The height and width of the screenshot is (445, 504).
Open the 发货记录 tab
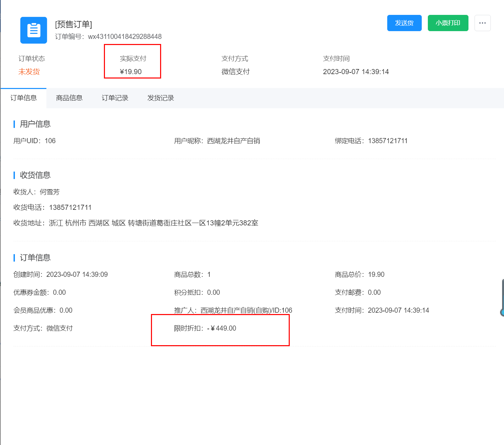click(160, 98)
